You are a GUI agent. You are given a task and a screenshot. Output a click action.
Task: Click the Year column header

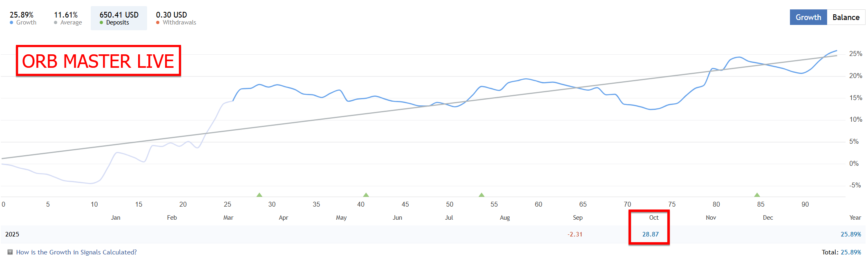coord(855,218)
